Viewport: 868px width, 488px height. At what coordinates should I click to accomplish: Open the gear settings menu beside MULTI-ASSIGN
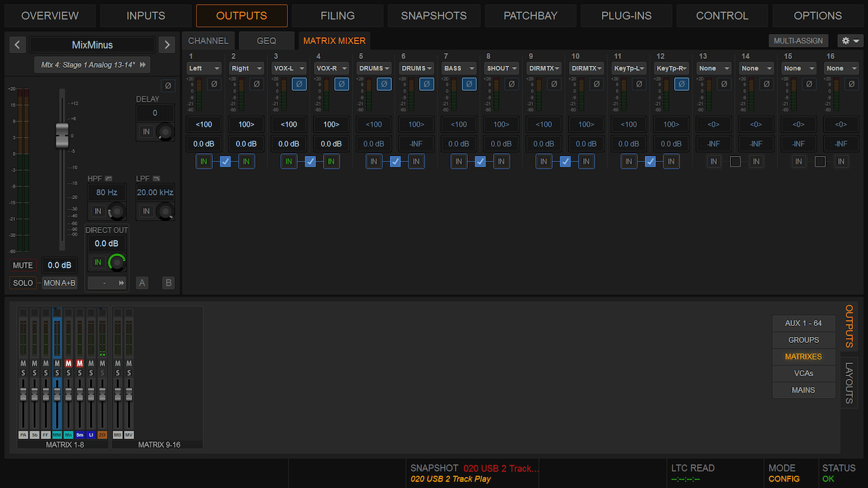850,41
